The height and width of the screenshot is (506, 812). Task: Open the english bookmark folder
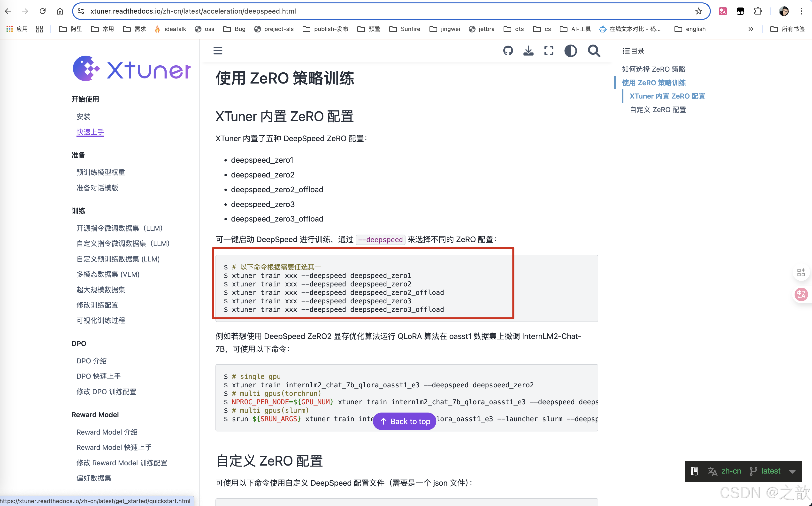click(x=690, y=29)
